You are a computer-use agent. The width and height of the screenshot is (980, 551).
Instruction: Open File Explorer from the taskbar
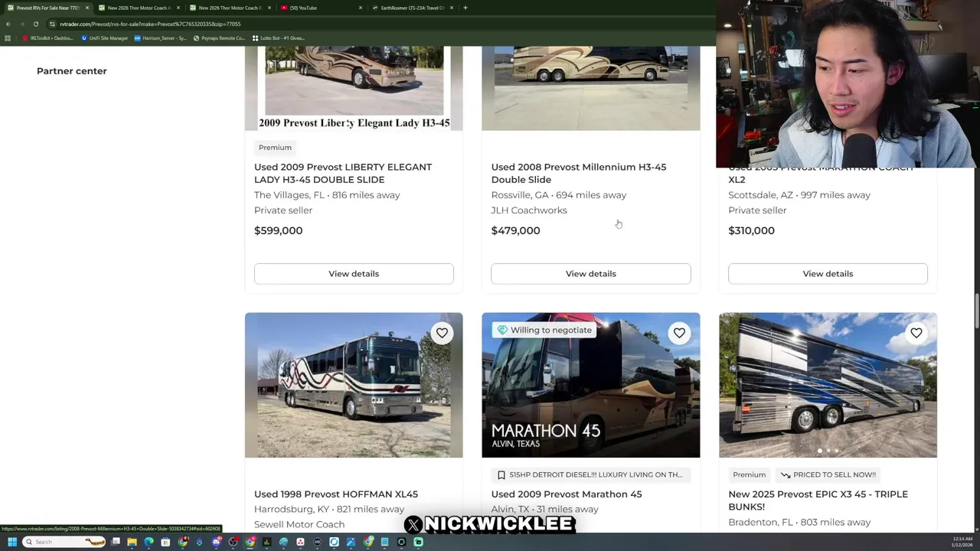(132, 542)
